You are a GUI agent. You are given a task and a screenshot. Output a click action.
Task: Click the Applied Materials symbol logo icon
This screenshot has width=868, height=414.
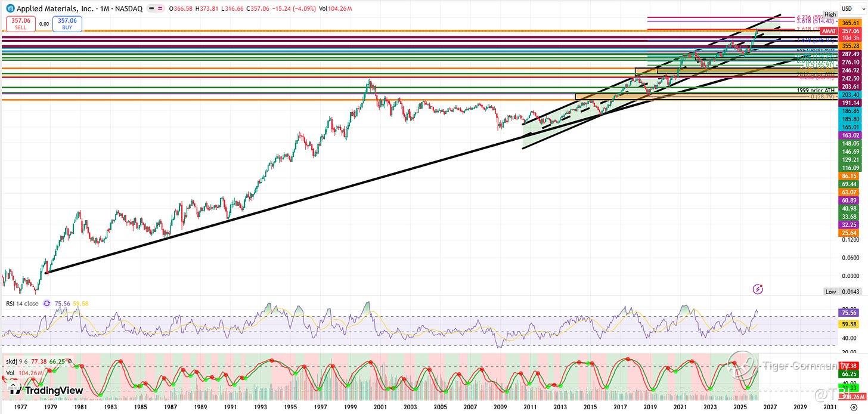pyautogui.click(x=11, y=8)
